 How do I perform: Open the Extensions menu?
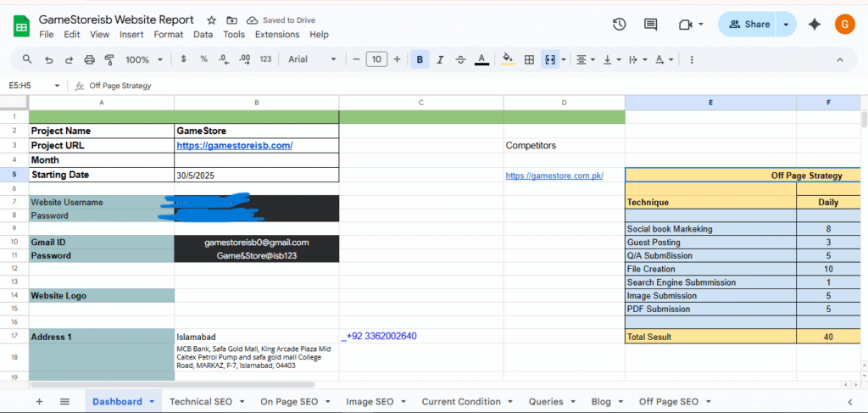click(x=277, y=35)
